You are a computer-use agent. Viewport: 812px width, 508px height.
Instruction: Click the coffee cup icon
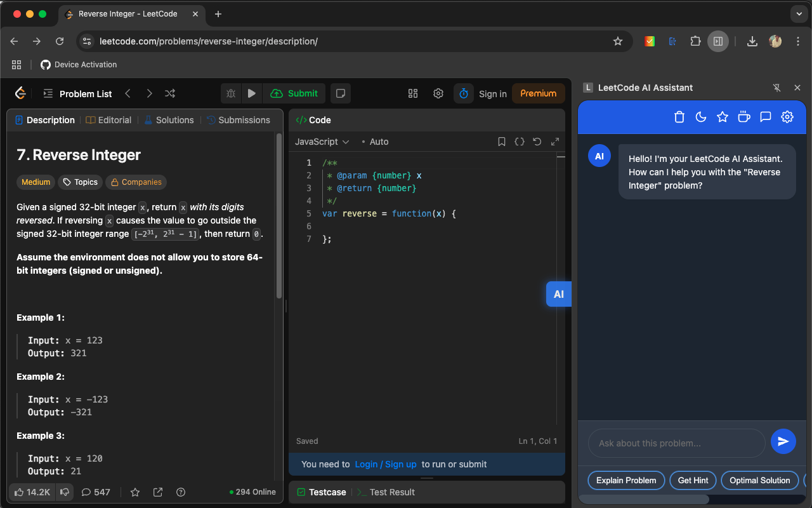[744, 117]
